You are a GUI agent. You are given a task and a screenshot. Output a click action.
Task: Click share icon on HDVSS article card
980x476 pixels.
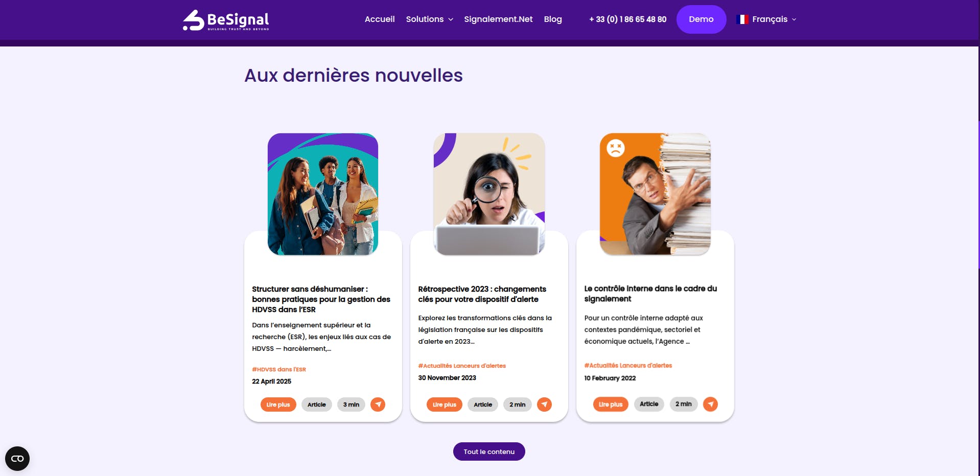tap(378, 404)
